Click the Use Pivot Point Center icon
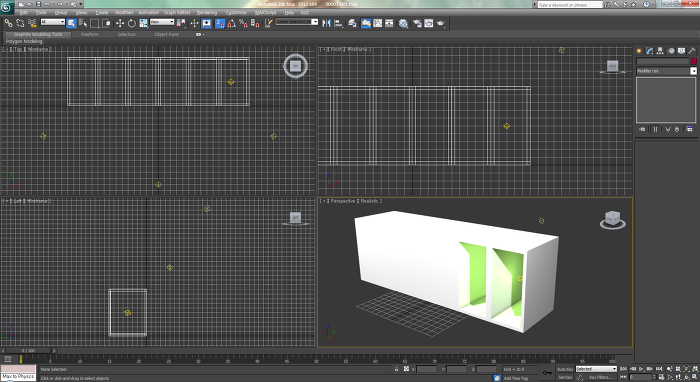This screenshot has height=382, width=700. (181, 23)
